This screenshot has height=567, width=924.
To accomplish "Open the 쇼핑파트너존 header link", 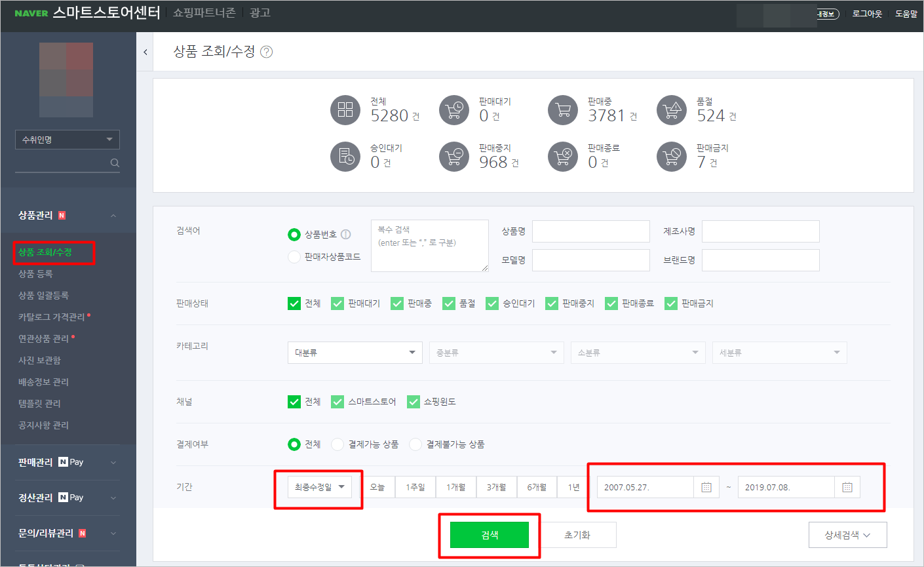I will tap(204, 12).
